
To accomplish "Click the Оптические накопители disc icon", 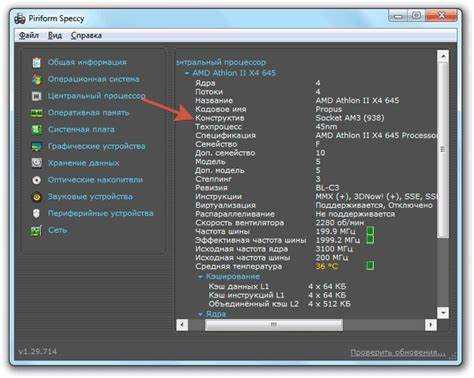I will tap(36, 180).
